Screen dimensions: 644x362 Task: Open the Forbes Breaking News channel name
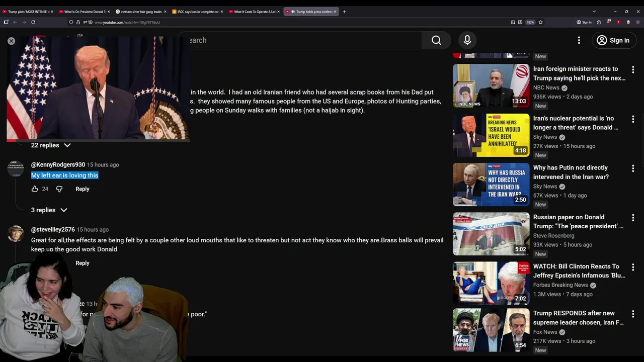[560, 285]
